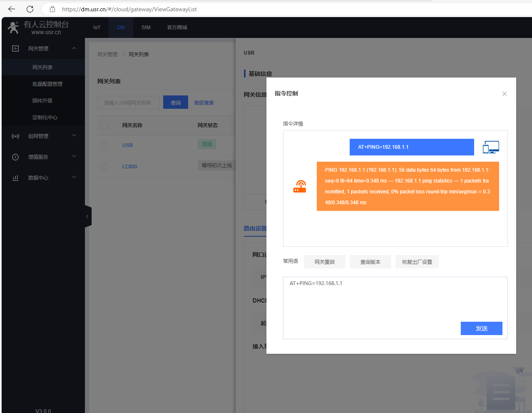Switch to the SIM top tab

(146, 28)
